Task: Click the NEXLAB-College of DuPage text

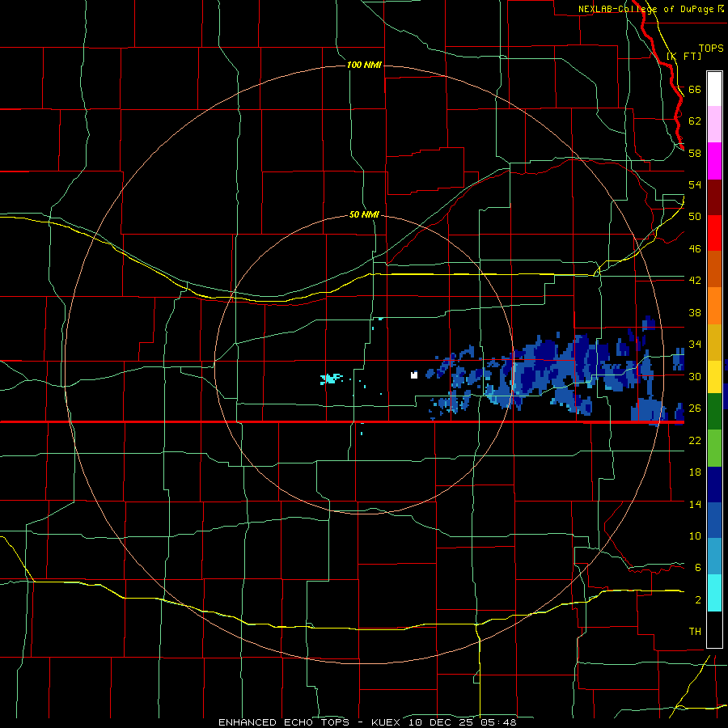Action: [645, 9]
